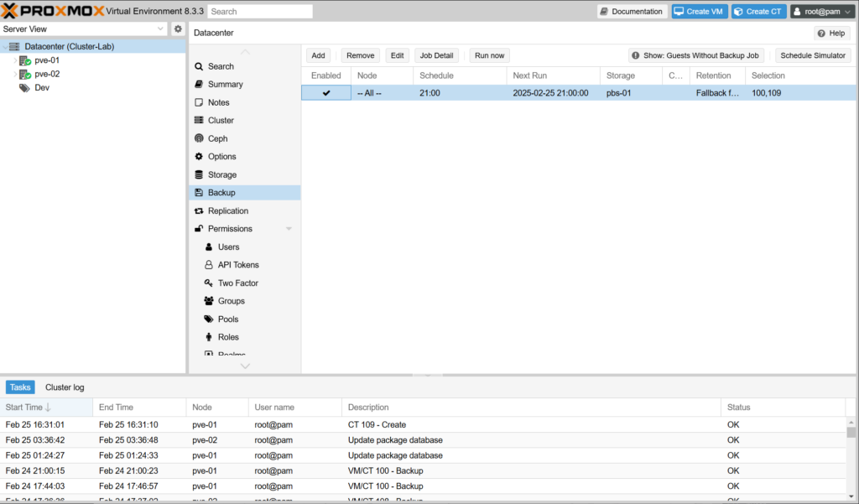
Task: Select the Dev pool tag icon
Action: tap(25, 87)
